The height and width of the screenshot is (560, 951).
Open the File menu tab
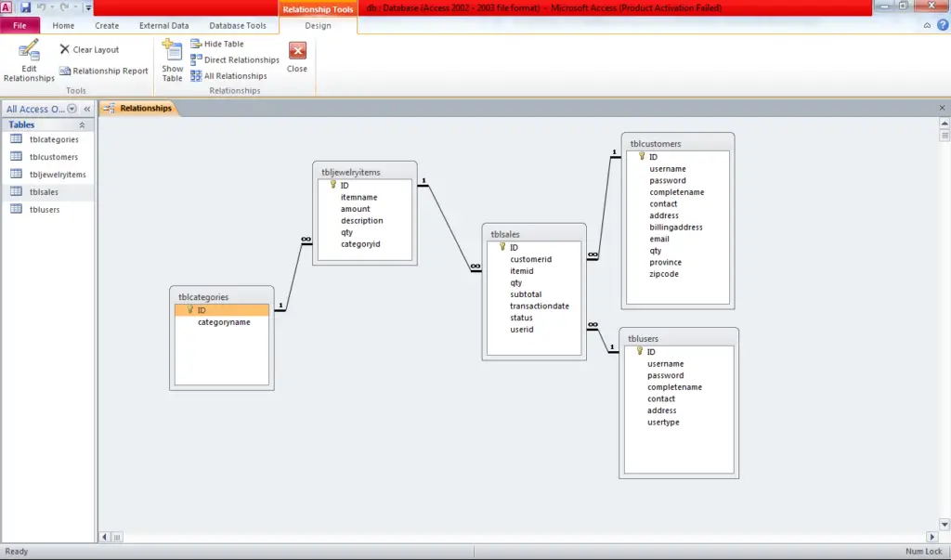20,25
